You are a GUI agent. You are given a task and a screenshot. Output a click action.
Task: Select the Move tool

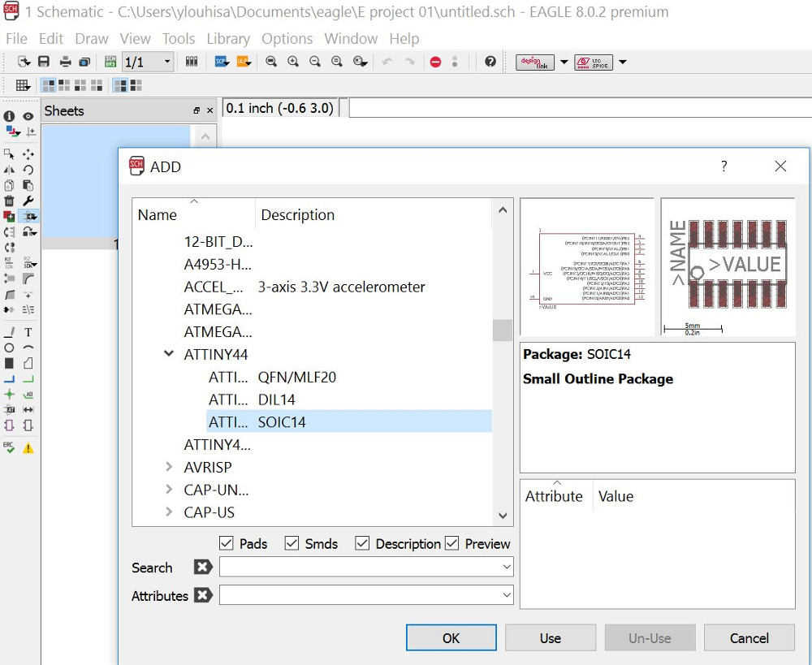(x=28, y=153)
